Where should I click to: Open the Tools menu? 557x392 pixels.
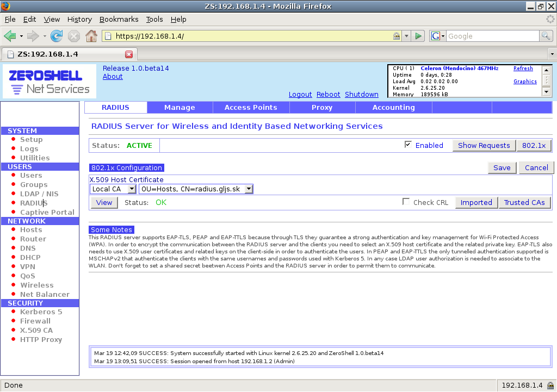(154, 19)
